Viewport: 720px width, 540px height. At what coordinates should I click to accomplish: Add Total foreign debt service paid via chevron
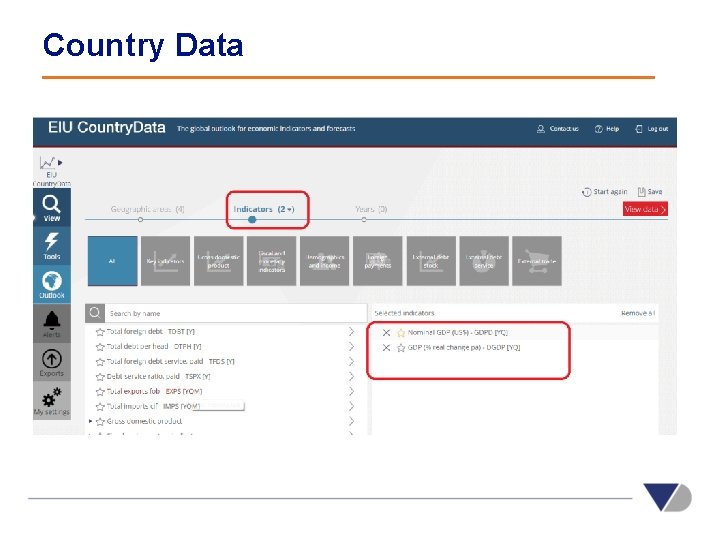pyautogui.click(x=351, y=362)
